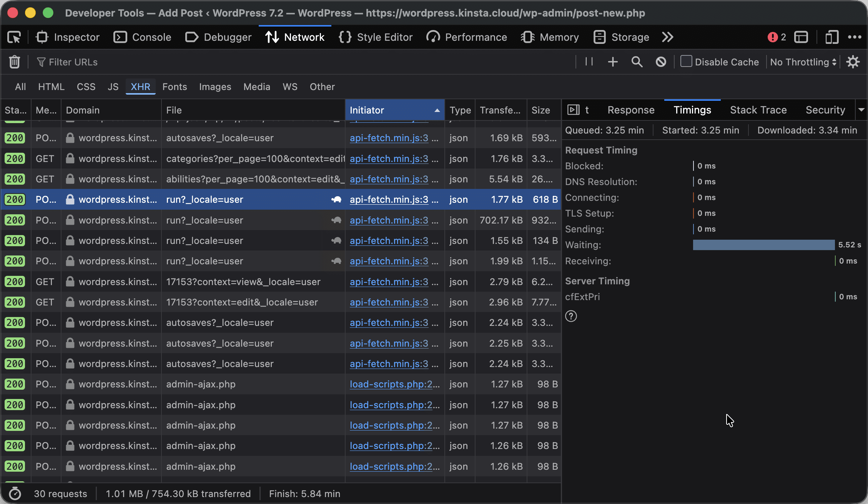Open the Response details tab
Screen dimensions: 868x504
631,110
